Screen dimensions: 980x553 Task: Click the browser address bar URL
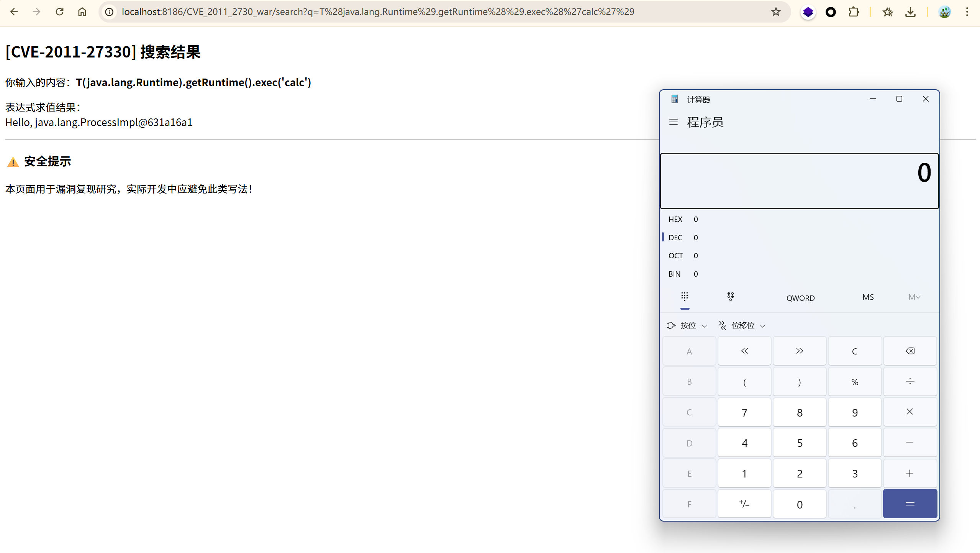click(377, 12)
